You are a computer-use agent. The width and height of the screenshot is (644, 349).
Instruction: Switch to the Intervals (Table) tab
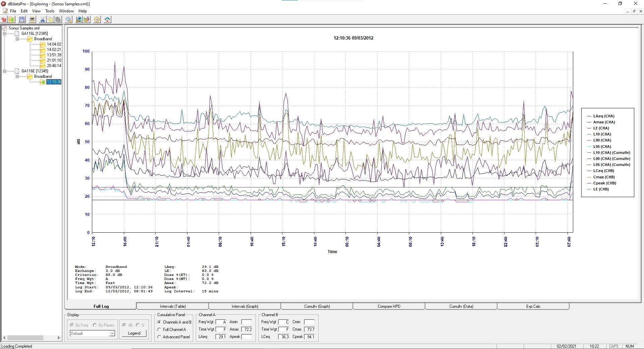[172, 306]
